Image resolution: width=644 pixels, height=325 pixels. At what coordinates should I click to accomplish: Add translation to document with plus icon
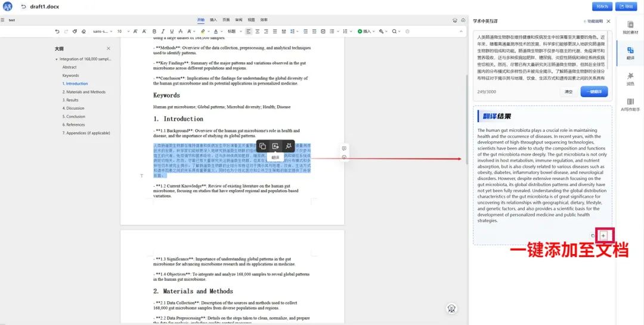[603, 236]
